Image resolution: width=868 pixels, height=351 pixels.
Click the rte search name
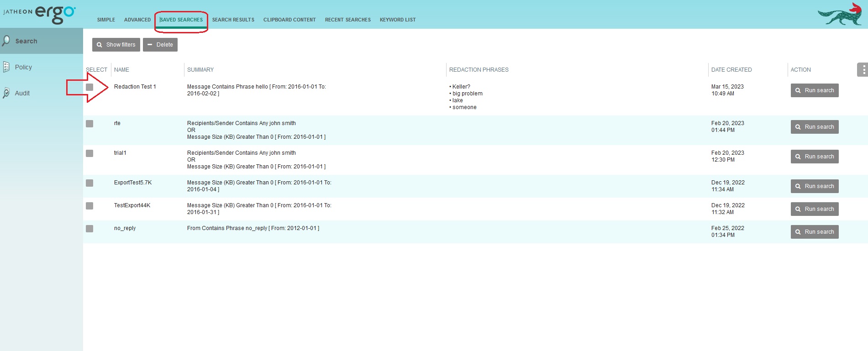pos(117,123)
